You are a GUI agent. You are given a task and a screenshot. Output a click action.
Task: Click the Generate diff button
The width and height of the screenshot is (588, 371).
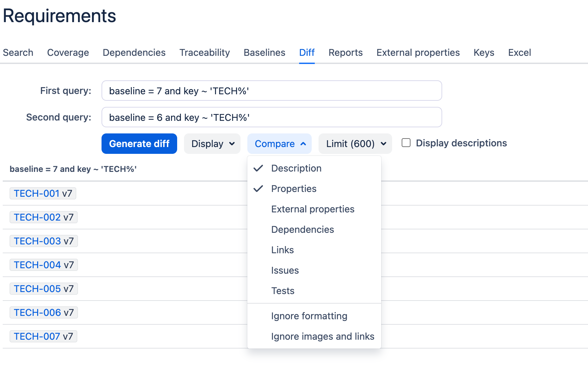pos(139,144)
